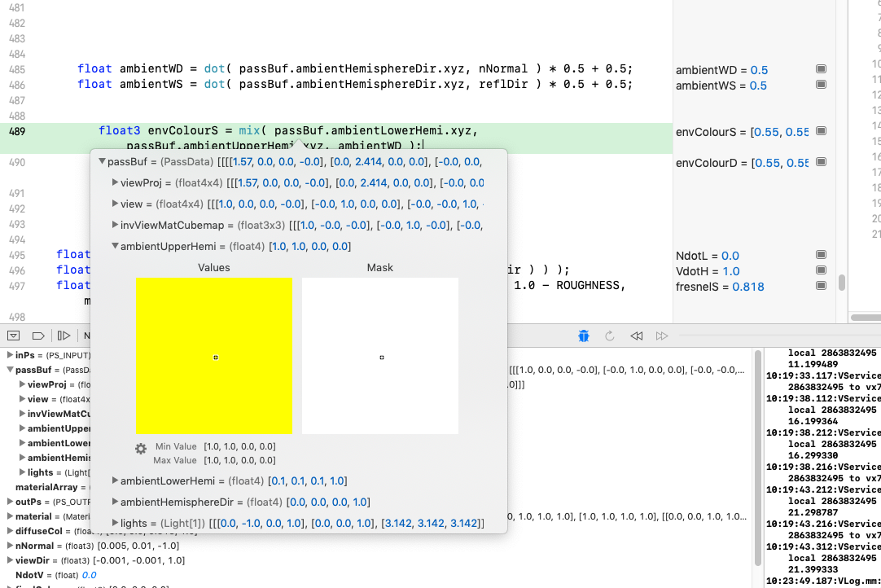Click the reload shaders circular arrow icon
Image resolution: width=881 pixels, height=588 pixels.
[x=610, y=336]
